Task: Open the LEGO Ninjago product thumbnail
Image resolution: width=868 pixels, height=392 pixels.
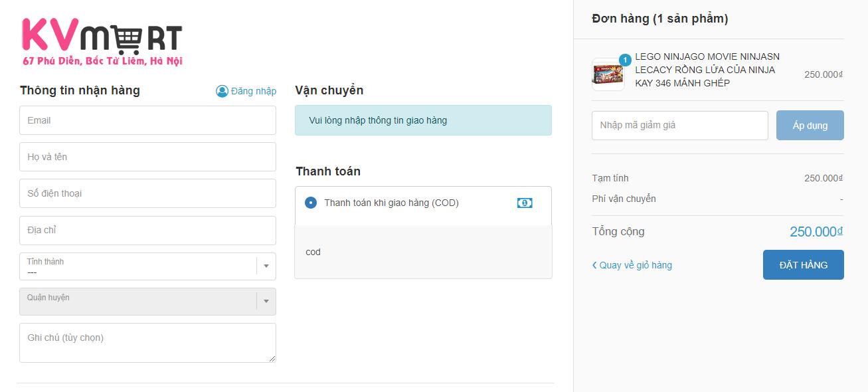Action: 607,74
